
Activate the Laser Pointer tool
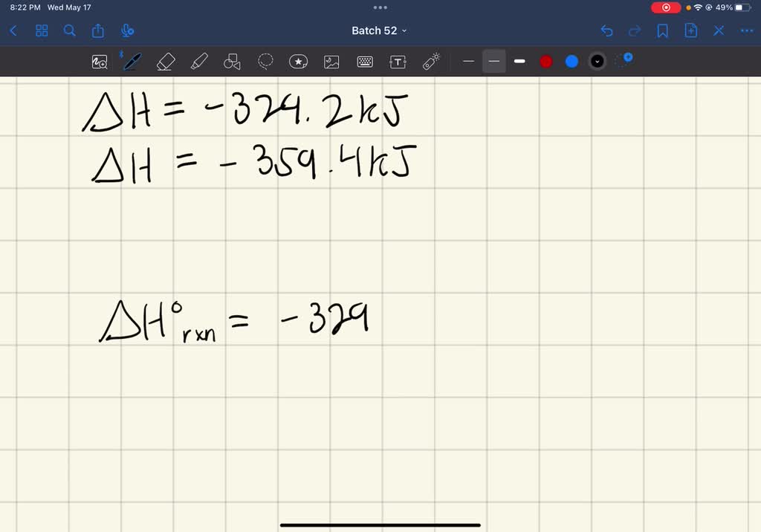(x=430, y=62)
